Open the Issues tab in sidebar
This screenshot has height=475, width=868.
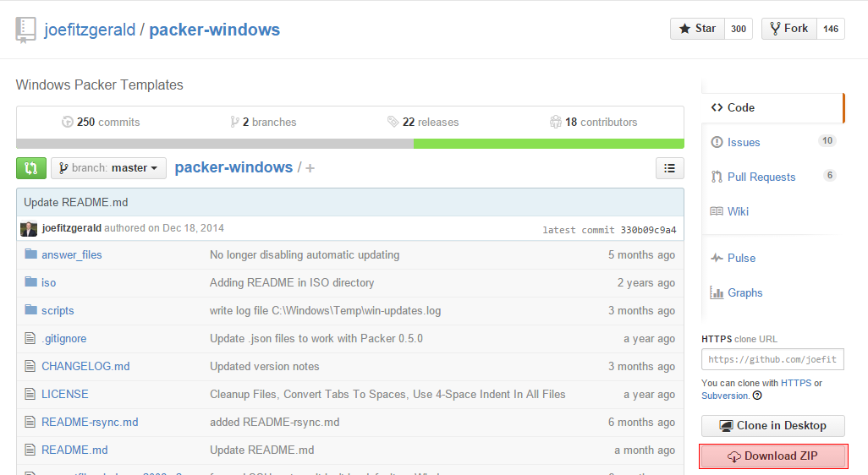pos(743,142)
